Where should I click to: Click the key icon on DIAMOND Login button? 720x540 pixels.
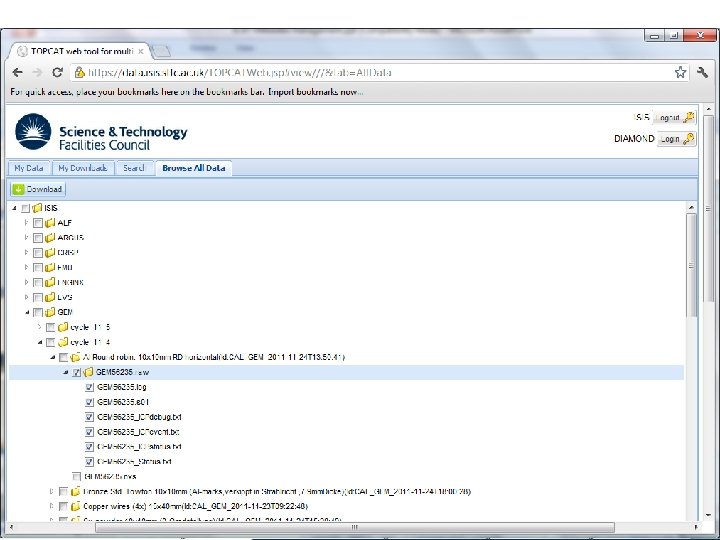pos(688,139)
